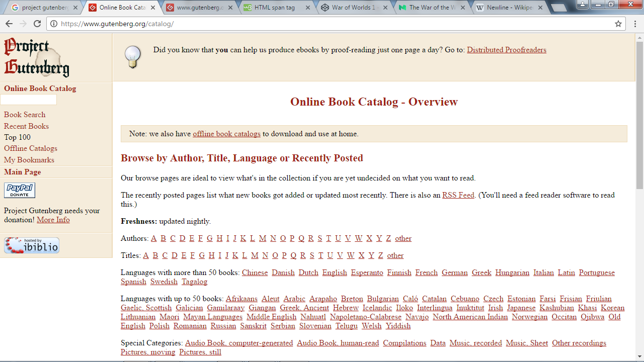Image resolution: width=644 pixels, height=362 pixels.
Task: Click the page vertical scrollbar
Action: tap(639, 116)
